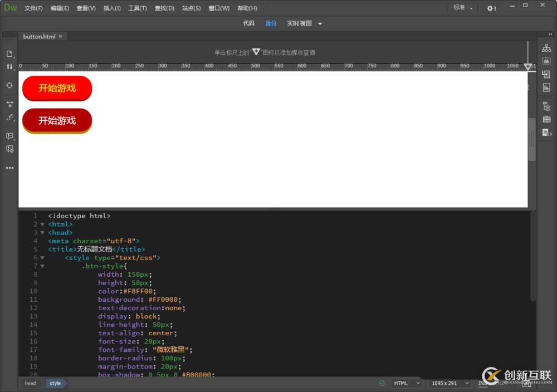Click the Inspect mode crosshair icon
The width and height of the screenshot is (557, 392).
click(9, 85)
